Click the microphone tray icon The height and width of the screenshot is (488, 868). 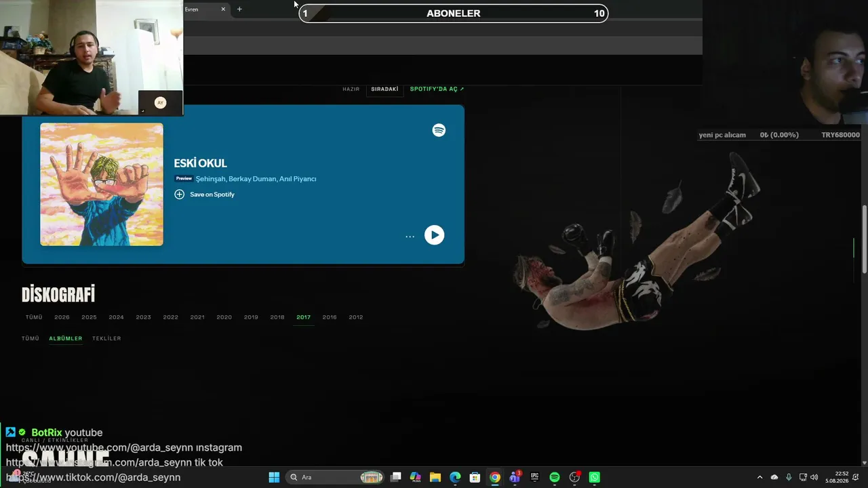[x=789, y=477]
